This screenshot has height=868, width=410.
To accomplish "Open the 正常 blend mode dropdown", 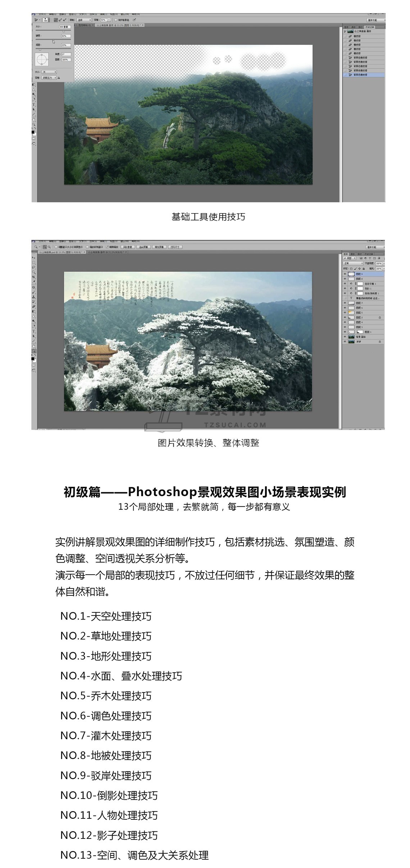I will [353, 263].
